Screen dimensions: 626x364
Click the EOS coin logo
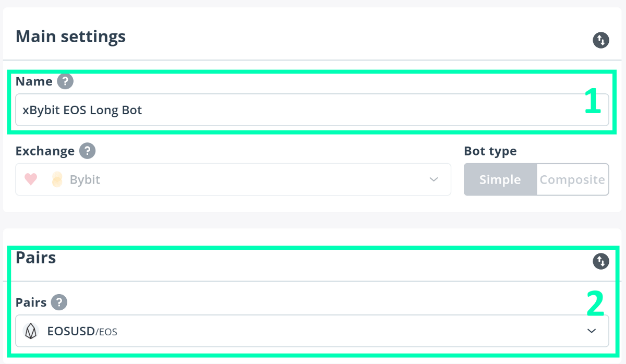[32, 331]
